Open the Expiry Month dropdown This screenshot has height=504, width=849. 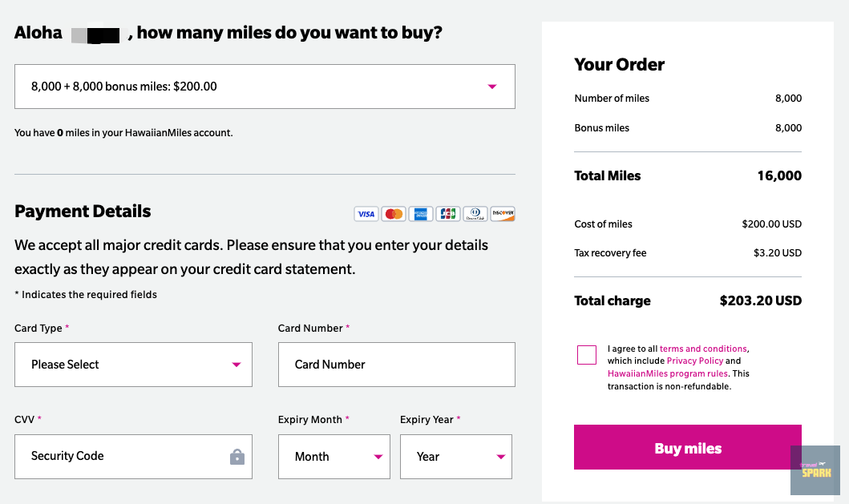(x=334, y=457)
